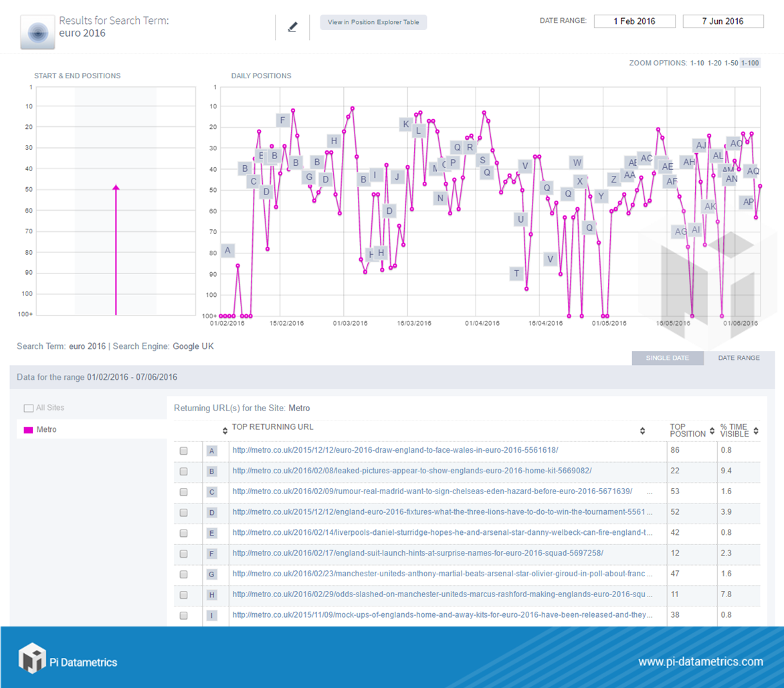Open the england-suit-launch URL
The height and width of the screenshot is (688, 784).
[418, 553]
